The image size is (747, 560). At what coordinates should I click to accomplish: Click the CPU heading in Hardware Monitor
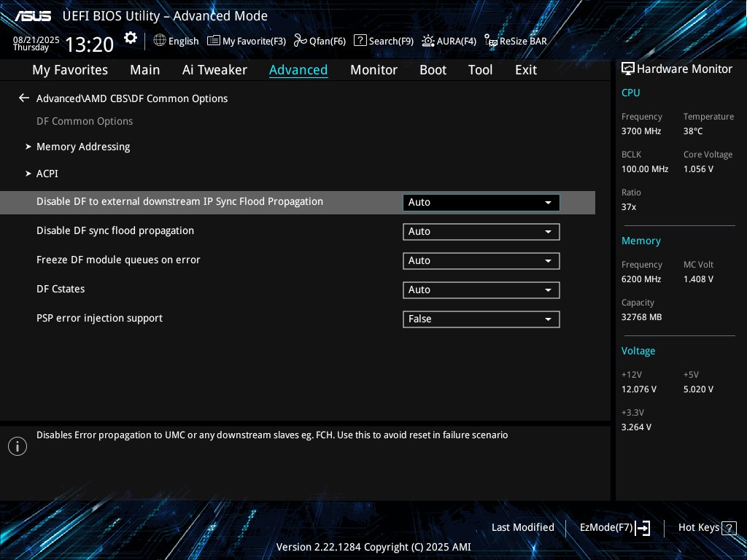pos(630,93)
